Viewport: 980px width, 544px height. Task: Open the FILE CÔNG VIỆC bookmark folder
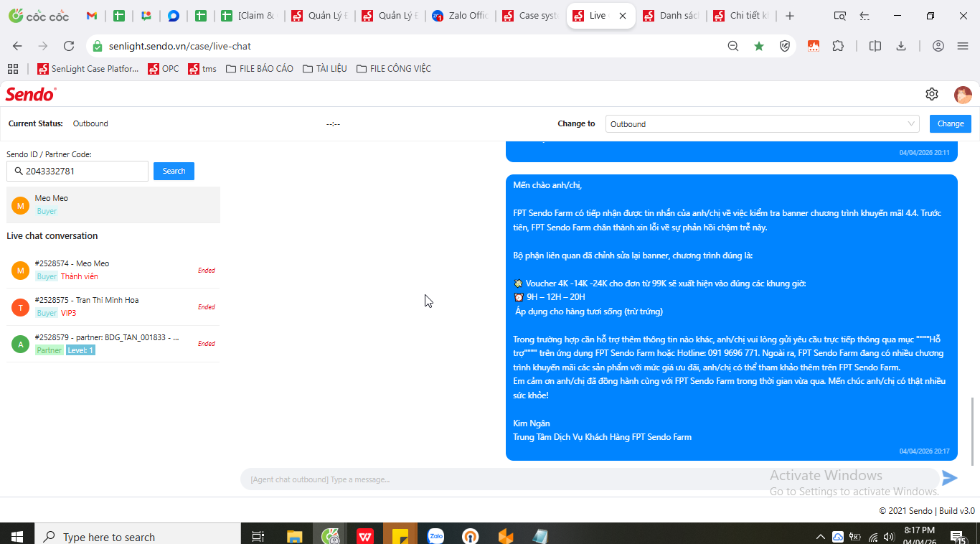tap(393, 69)
